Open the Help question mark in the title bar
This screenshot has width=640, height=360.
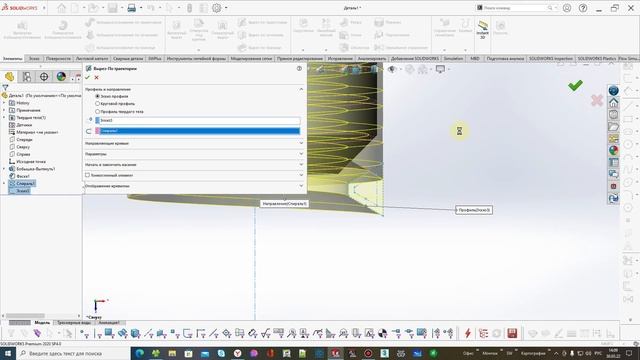[583, 8]
